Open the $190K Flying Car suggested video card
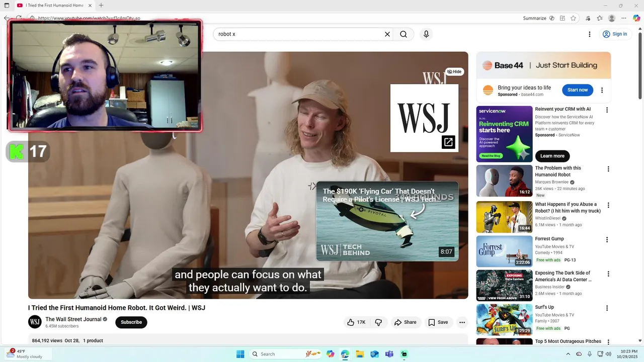 (387, 221)
